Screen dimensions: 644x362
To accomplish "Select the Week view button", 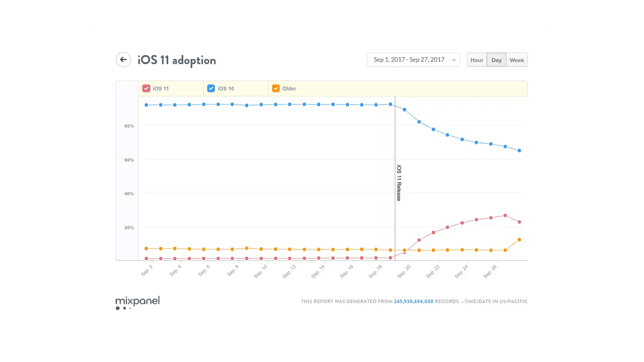I will (x=516, y=60).
